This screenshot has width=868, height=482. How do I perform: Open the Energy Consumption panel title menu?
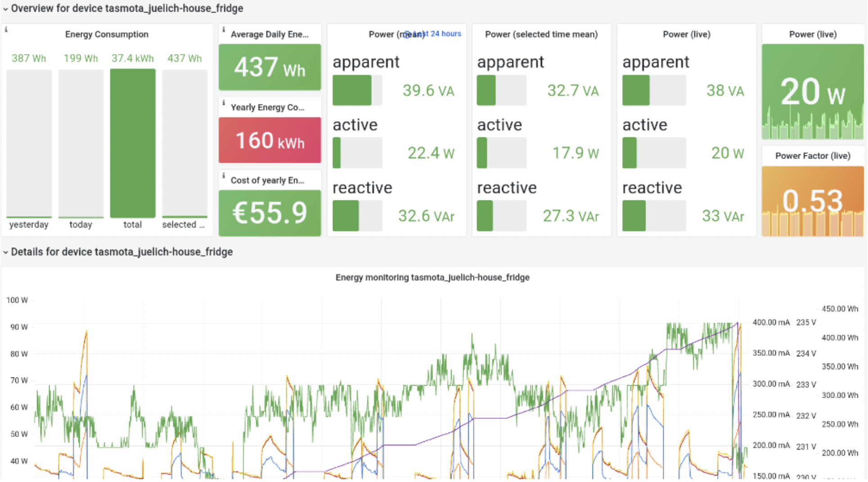107,34
